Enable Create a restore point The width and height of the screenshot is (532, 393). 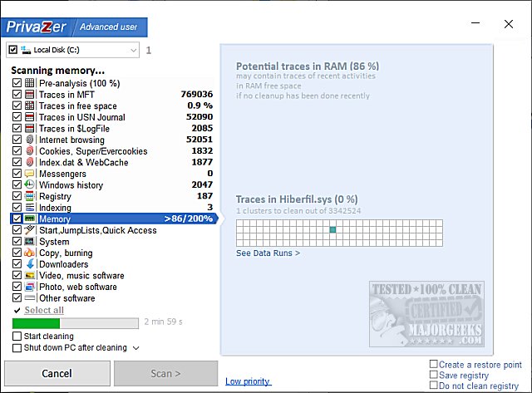[433, 364]
